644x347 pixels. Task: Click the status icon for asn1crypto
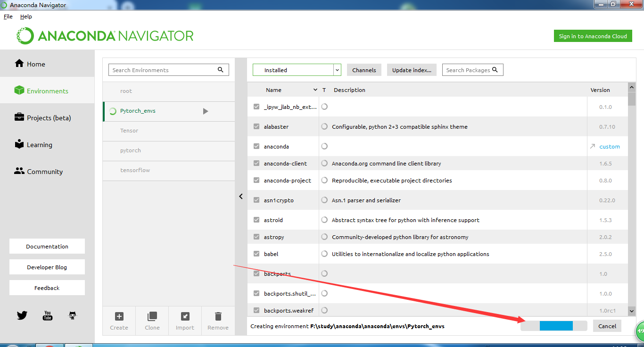point(324,200)
